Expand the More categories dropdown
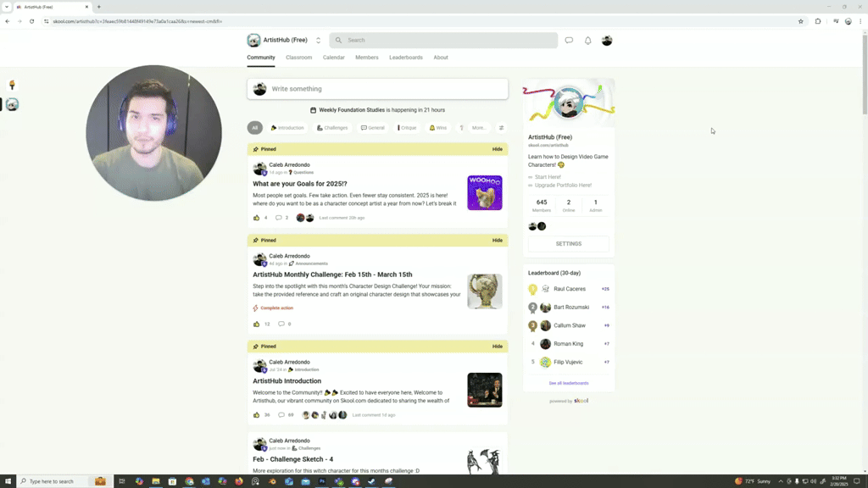 pyautogui.click(x=479, y=128)
